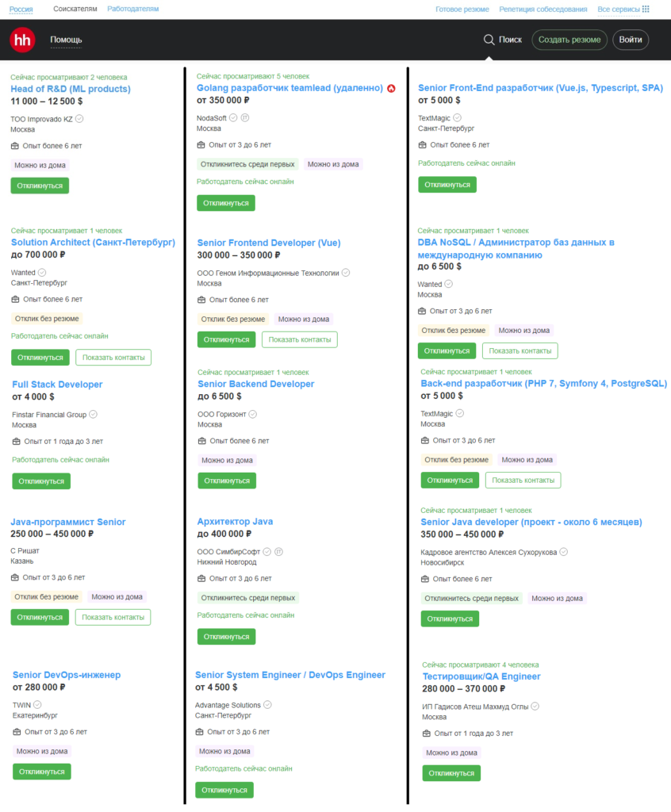Open the Россия region selector
The width and height of the screenshot is (671, 812).
click(x=21, y=10)
